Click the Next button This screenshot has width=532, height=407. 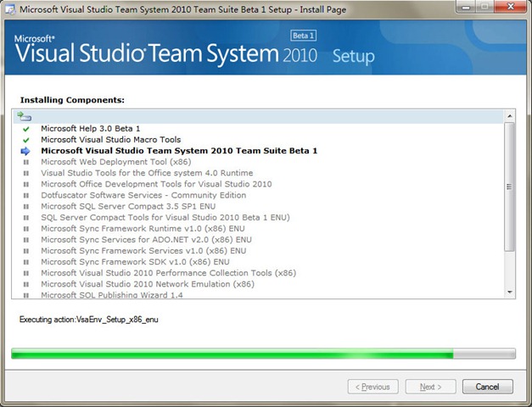click(430, 387)
